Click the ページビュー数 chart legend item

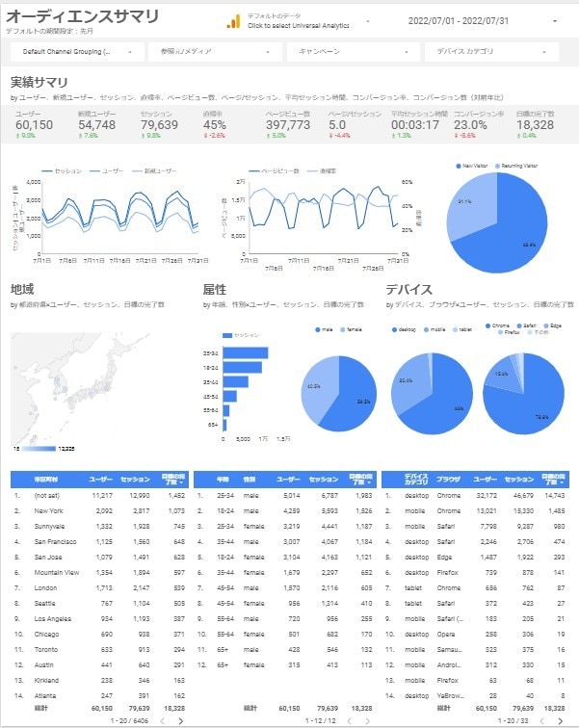click(x=274, y=170)
